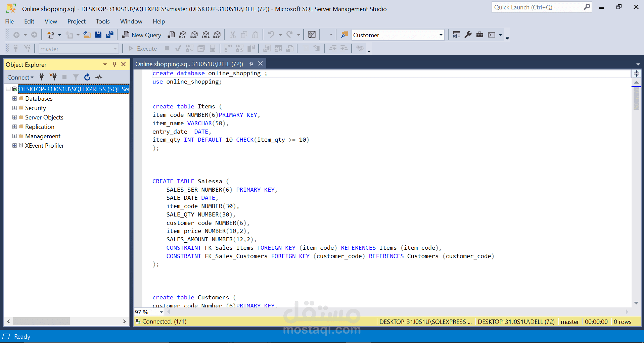Open a new DMX query
The width and height of the screenshot is (644, 343).
click(x=194, y=35)
